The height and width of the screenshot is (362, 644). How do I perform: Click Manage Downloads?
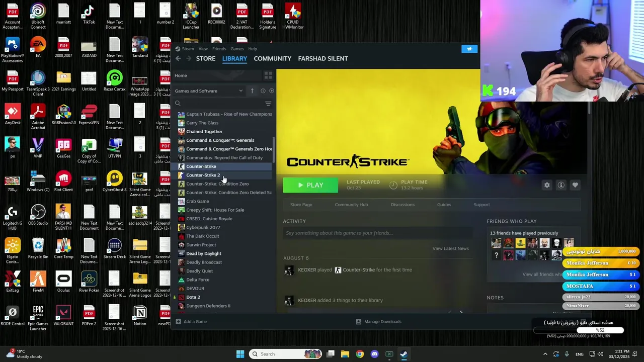(x=378, y=322)
